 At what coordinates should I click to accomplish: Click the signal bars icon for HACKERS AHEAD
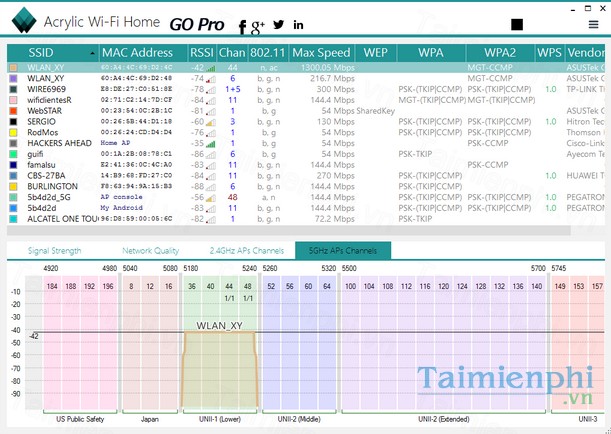point(210,144)
